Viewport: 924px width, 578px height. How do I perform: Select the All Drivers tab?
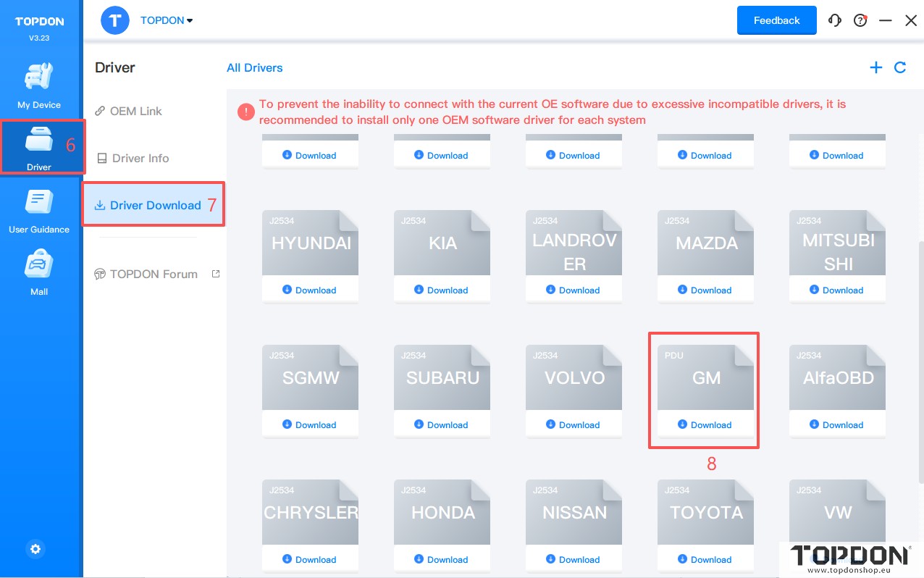coord(254,67)
